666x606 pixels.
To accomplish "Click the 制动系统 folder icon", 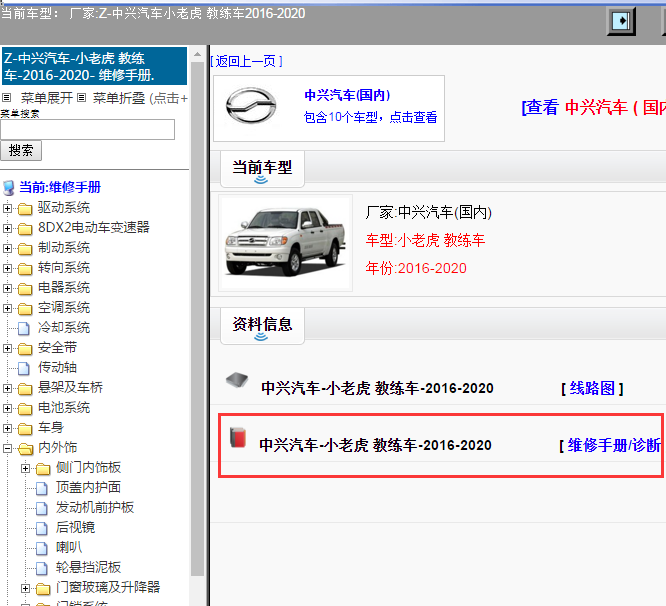I will point(25,249).
